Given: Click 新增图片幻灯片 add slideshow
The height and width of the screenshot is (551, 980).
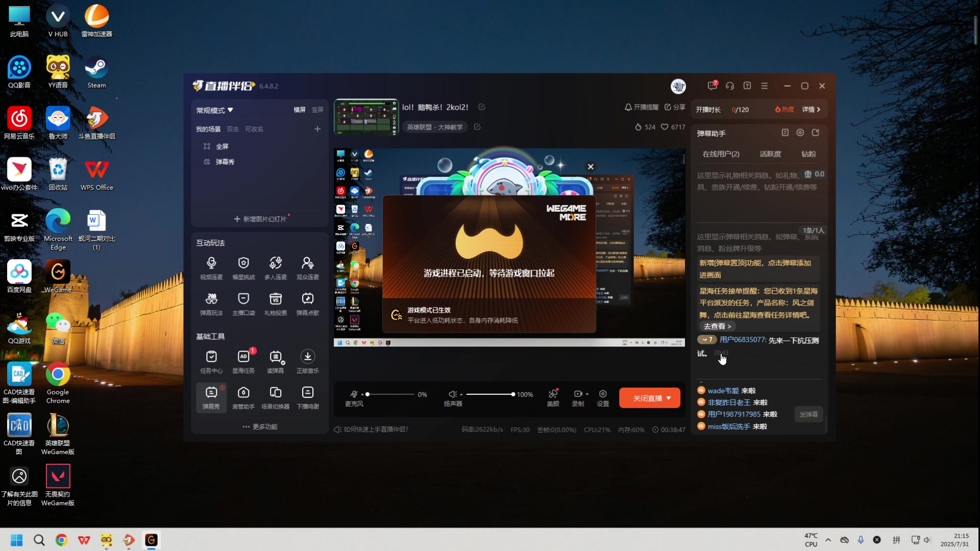Looking at the screenshot, I should [260, 219].
